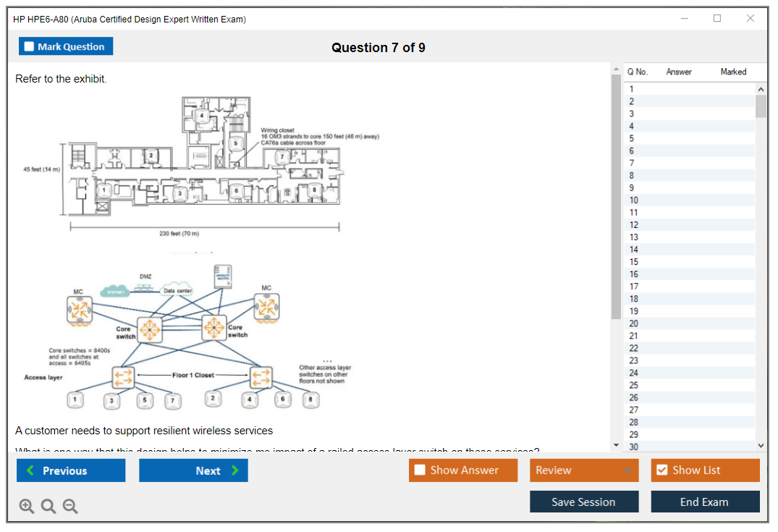Go back to the Previous question

pyautogui.click(x=71, y=470)
